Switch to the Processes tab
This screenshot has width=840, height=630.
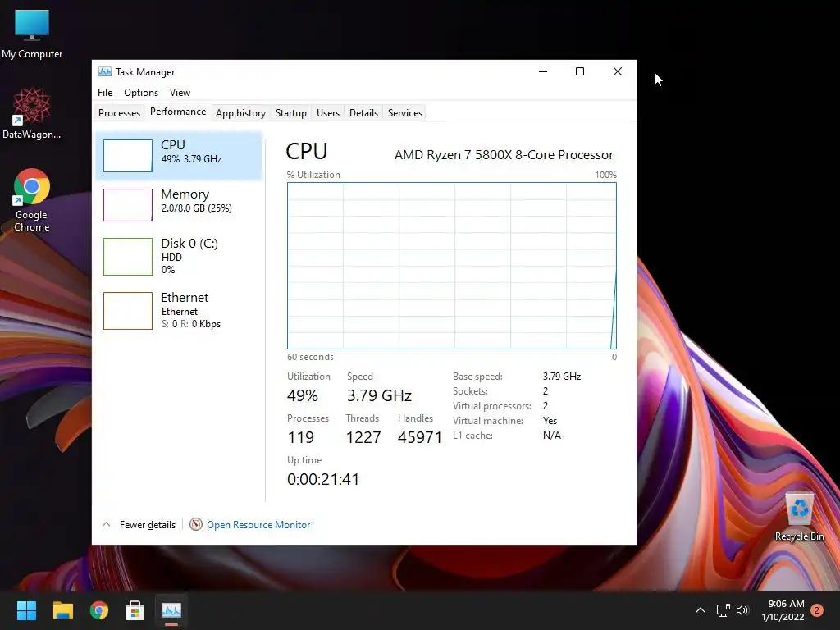119,113
